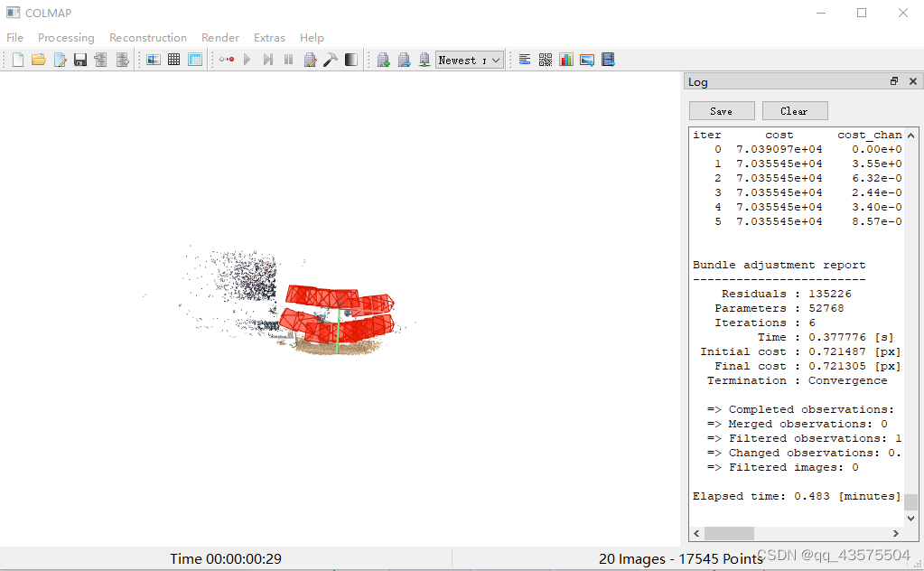This screenshot has width=924, height=571.
Task: Click the log scroll-down arrow
Action: click(911, 519)
